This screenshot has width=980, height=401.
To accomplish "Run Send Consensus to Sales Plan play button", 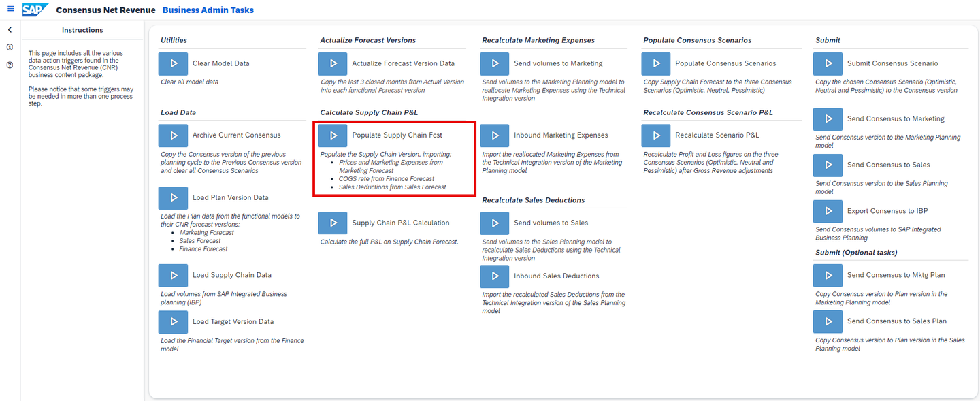I will coord(828,321).
